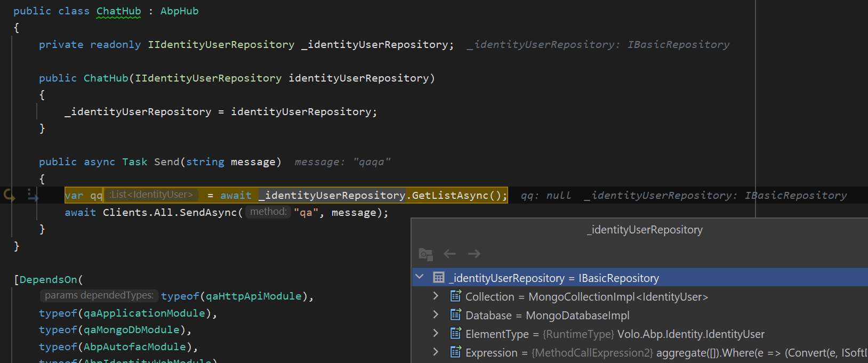Viewport: 868px width, 363px height.
Task: Click the Collection property icon
Action: (455, 296)
